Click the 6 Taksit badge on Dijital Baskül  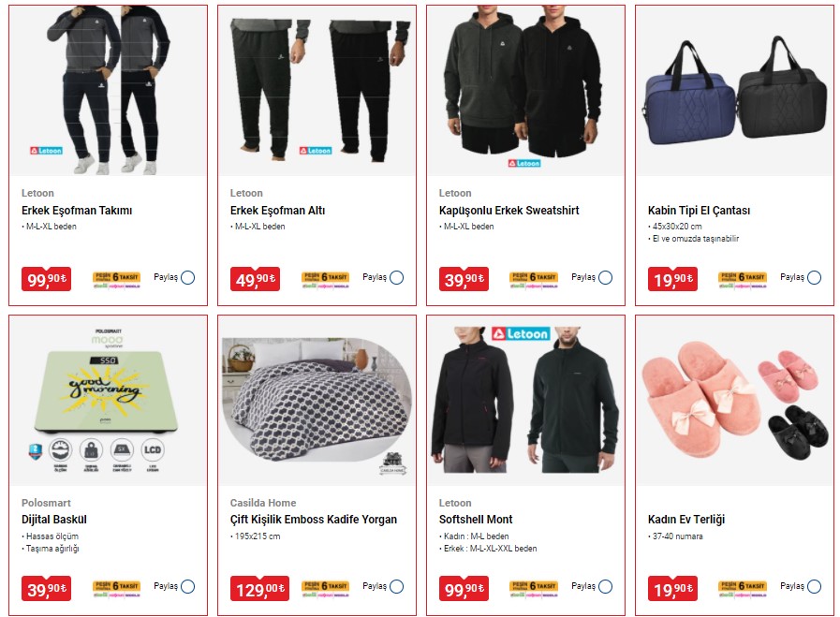[x=116, y=589]
